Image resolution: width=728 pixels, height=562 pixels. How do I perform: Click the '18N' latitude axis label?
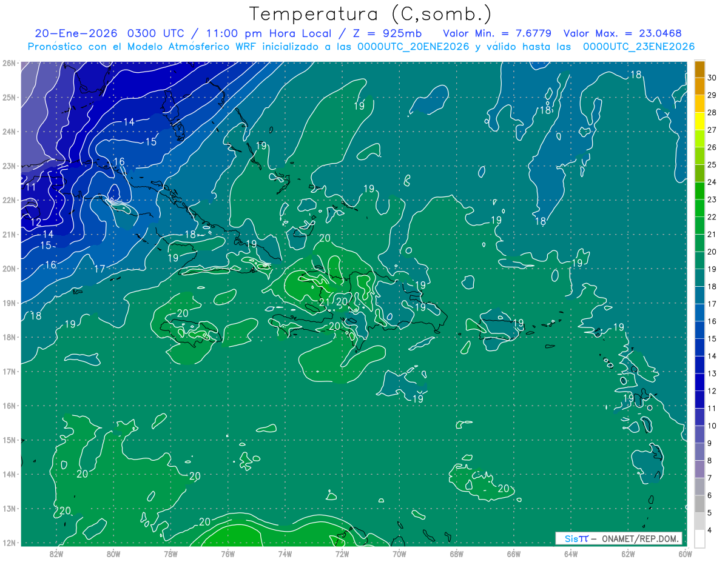point(9,337)
